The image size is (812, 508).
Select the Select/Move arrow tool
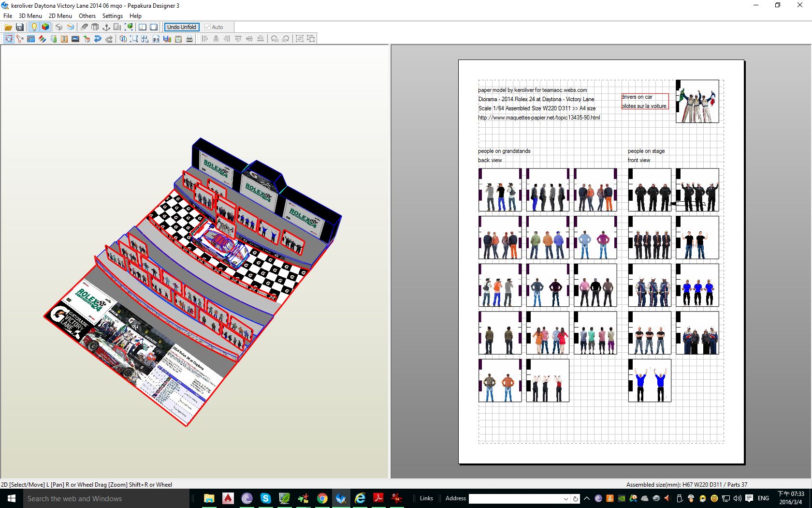coord(9,39)
